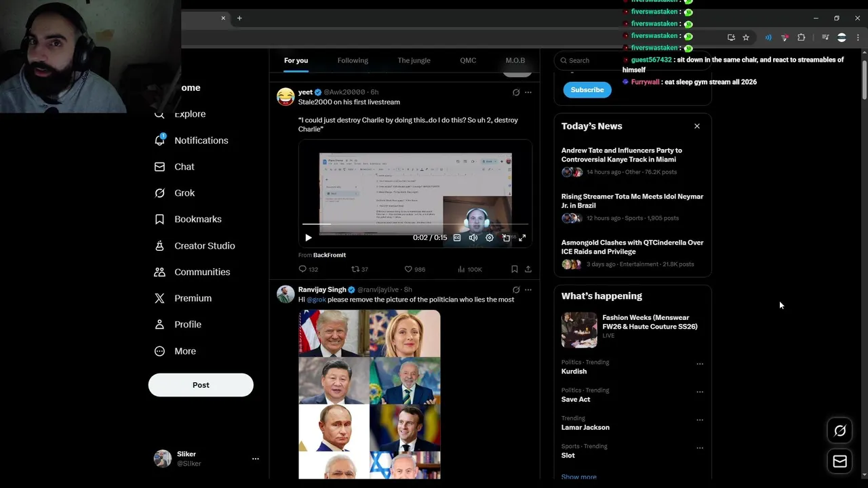
Task: Open video settings gear icon
Action: [490, 238]
